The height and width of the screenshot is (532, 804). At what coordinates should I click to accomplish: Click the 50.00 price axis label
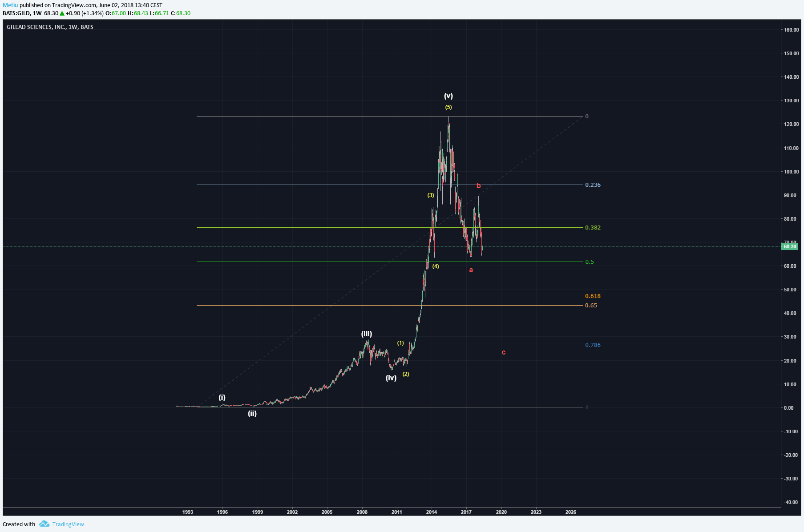click(790, 290)
